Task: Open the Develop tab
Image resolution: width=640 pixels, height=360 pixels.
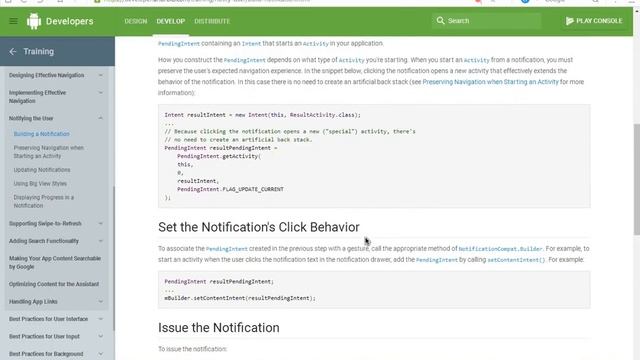Action: point(171,21)
